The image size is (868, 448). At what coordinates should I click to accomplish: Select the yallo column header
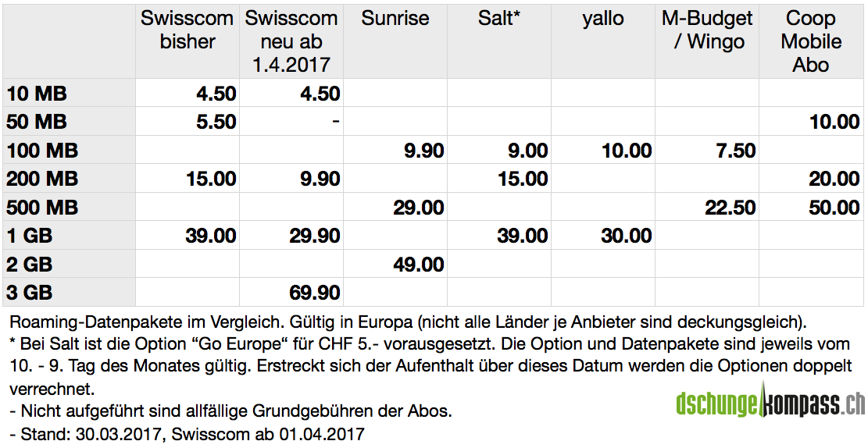point(602,19)
